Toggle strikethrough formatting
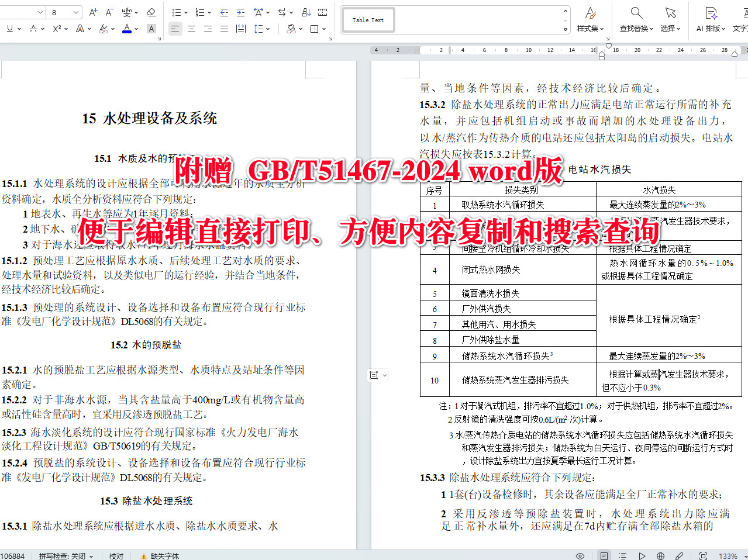The width and height of the screenshot is (748, 560). point(33,29)
